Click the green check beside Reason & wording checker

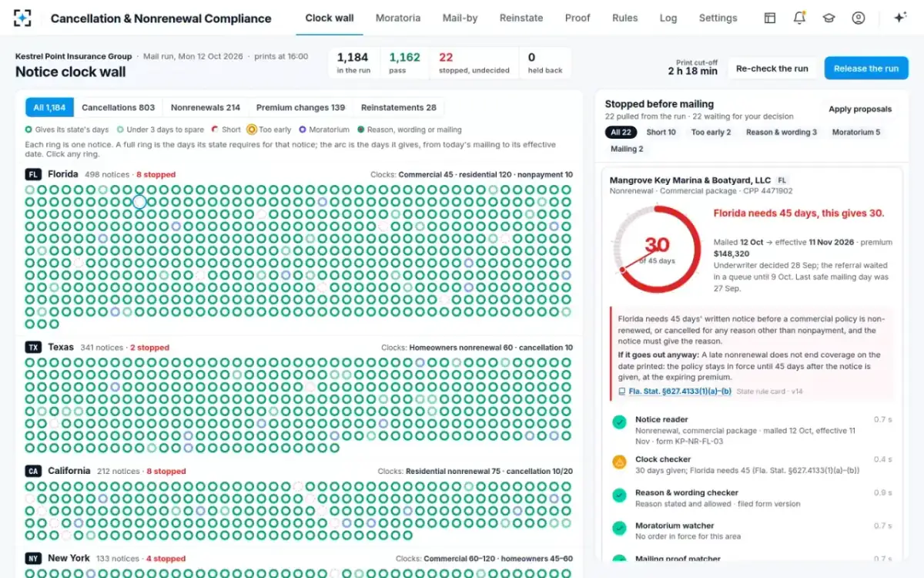619,496
